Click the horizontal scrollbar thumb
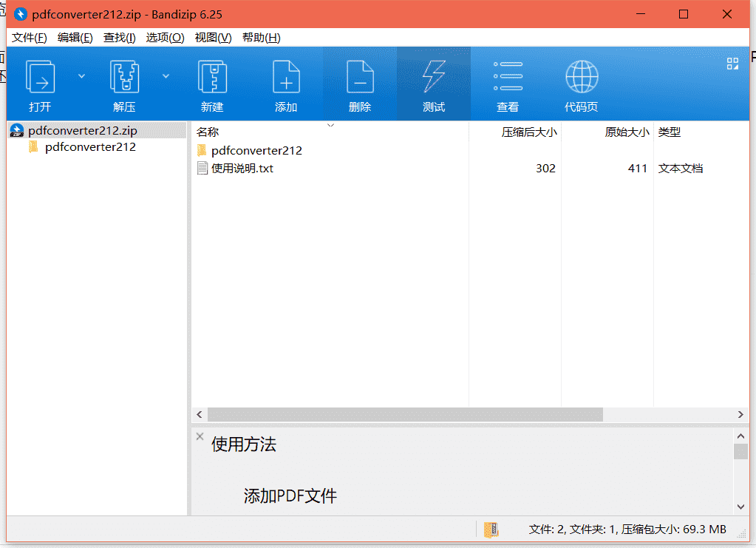756x548 pixels. (405, 414)
